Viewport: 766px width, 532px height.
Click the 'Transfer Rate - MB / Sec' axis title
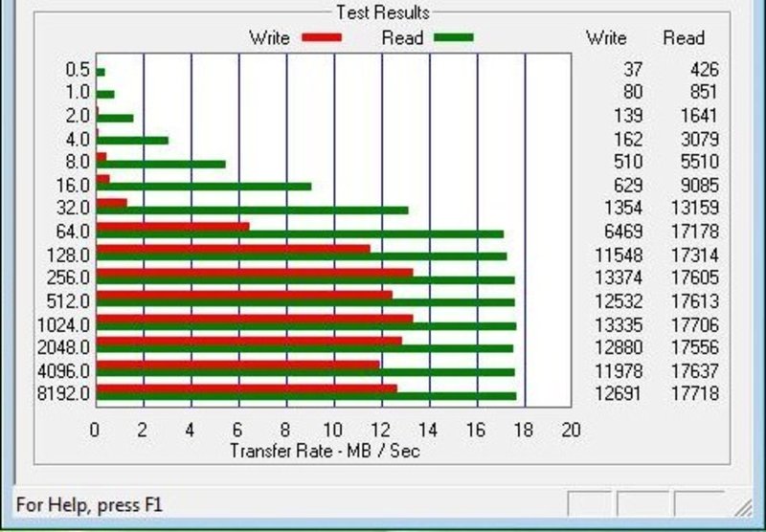tap(325, 451)
